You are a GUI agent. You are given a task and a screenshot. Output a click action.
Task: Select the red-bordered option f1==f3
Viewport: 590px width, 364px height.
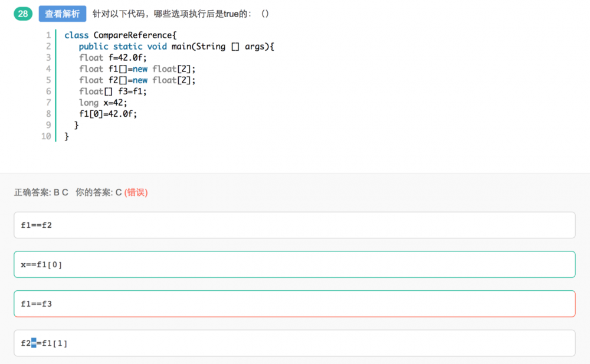pos(295,304)
